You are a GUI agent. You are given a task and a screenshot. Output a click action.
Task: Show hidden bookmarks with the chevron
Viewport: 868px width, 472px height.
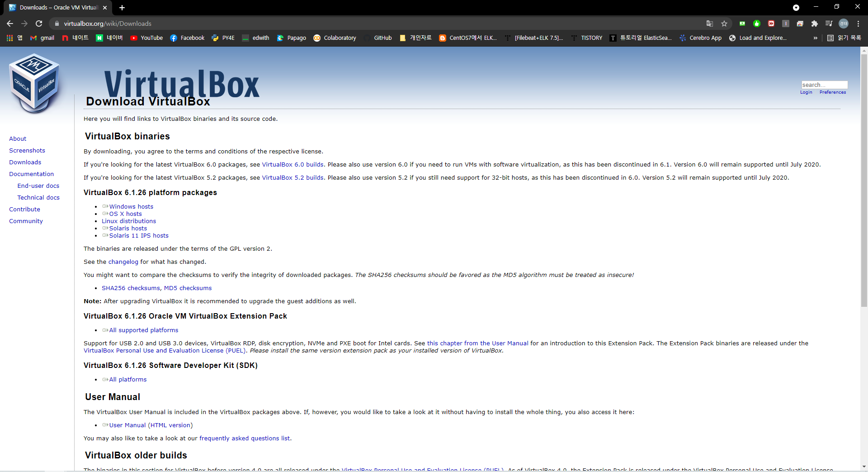pos(815,38)
